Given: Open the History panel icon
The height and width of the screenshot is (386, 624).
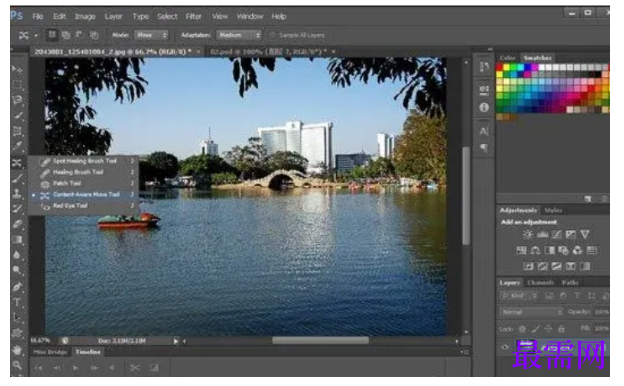Looking at the screenshot, I should click(x=484, y=67).
